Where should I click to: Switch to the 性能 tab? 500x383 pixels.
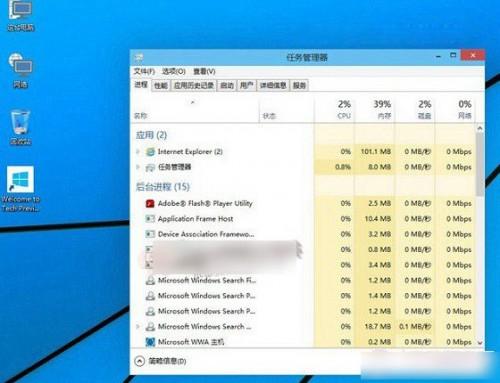point(161,86)
